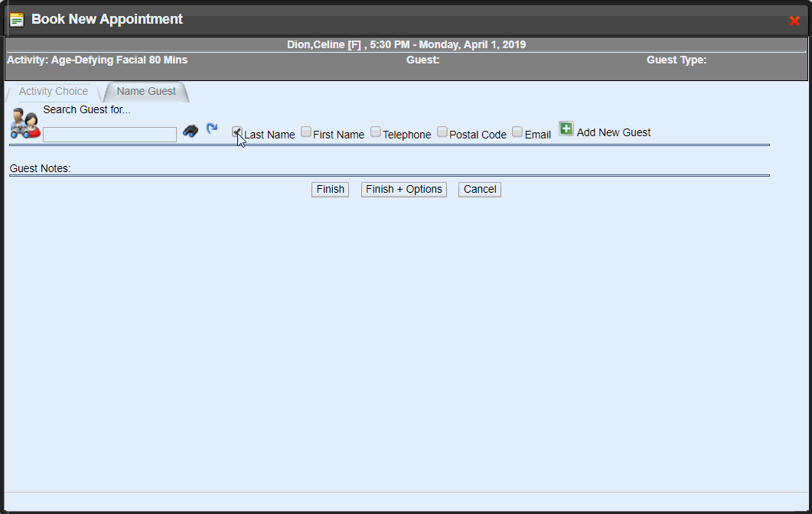Click the guest search people icon
812x514 pixels.
pyautogui.click(x=25, y=124)
